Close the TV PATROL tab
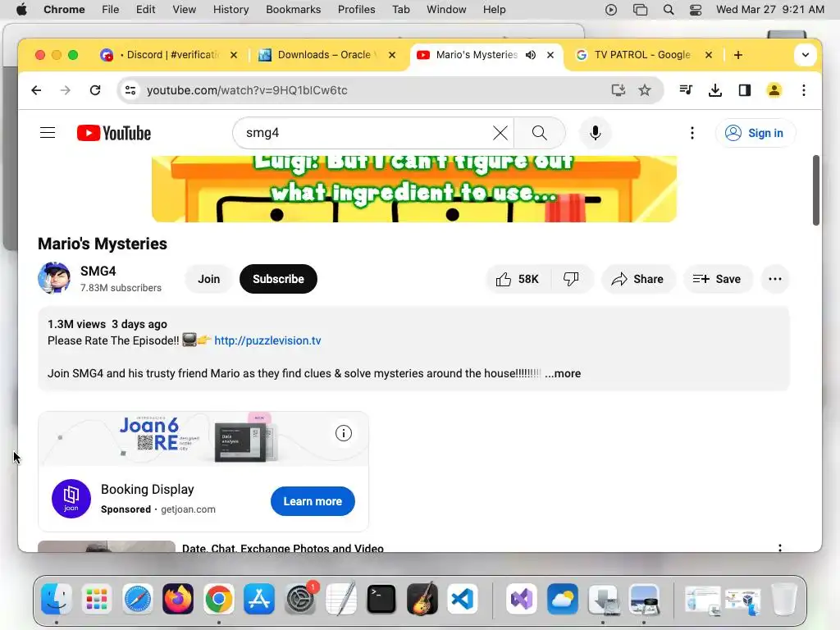The width and height of the screenshot is (840, 630). [x=708, y=55]
